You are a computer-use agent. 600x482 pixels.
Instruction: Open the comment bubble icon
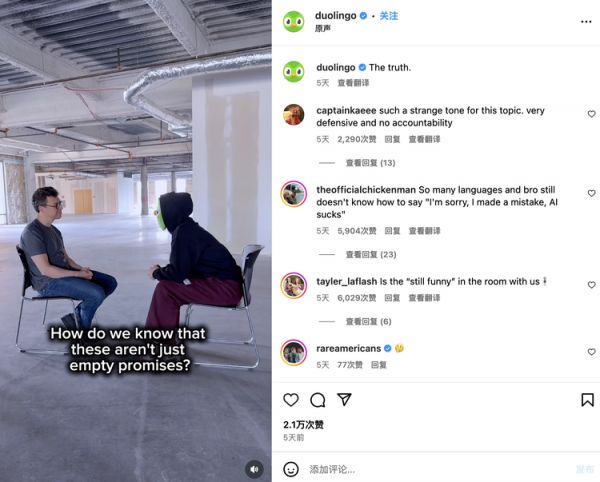[x=318, y=400]
